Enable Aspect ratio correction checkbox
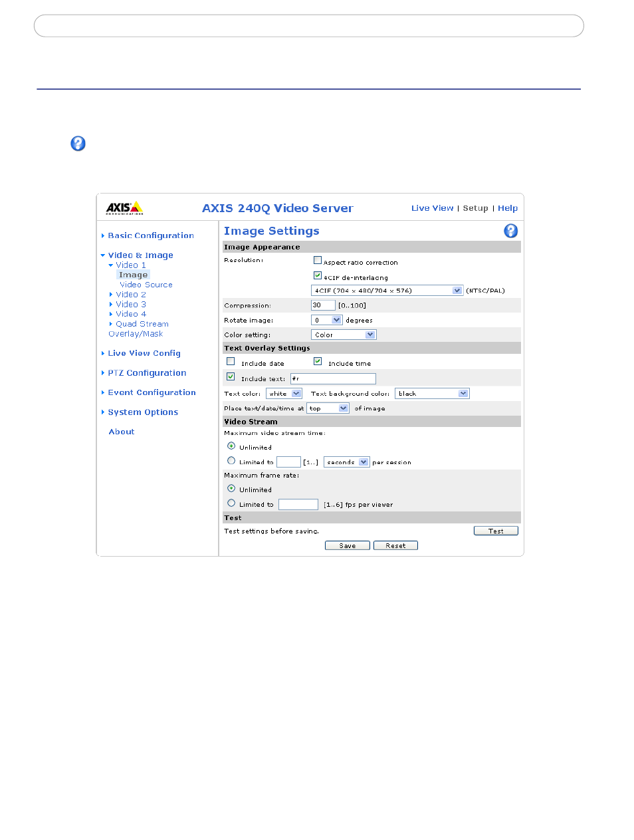 click(x=318, y=260)
